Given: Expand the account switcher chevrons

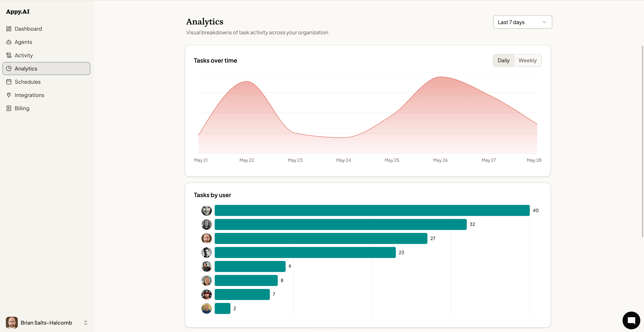Looking at the screenshot, I should coord(86,322).
